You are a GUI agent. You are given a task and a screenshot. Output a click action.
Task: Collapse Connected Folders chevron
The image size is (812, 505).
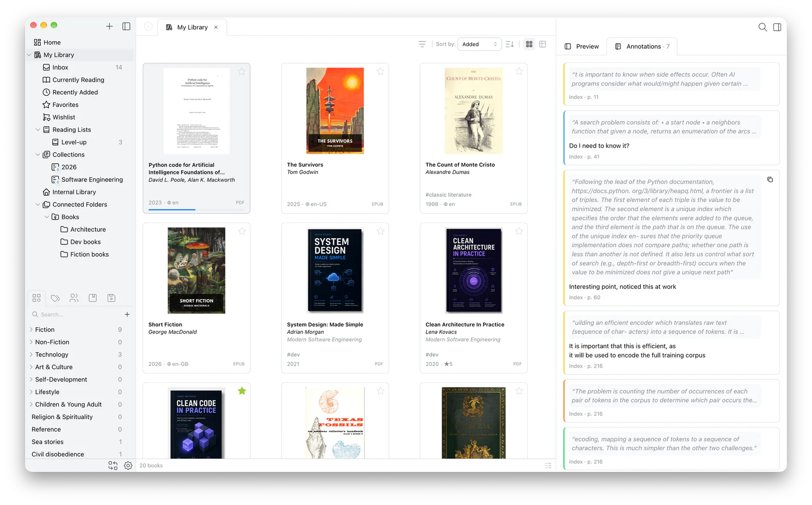38,205
